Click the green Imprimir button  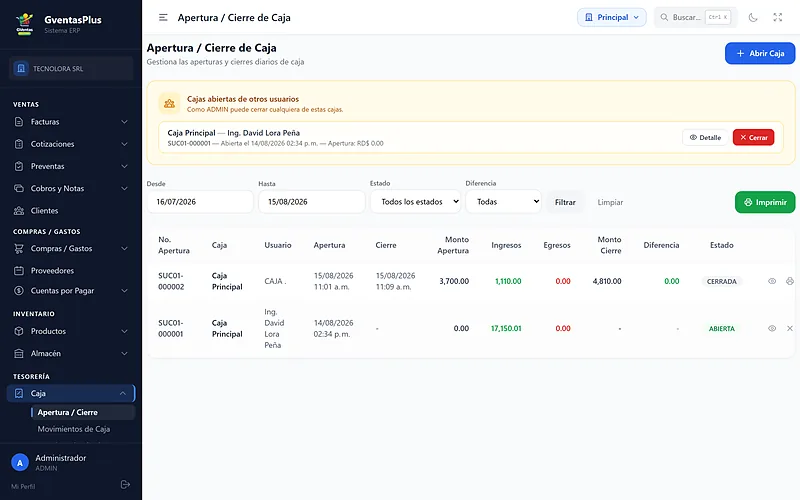pyautogui.click(x=765, y=202)
